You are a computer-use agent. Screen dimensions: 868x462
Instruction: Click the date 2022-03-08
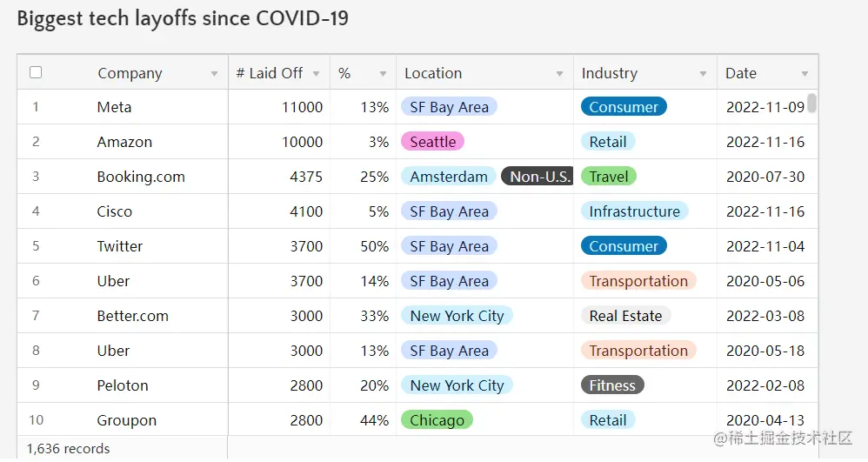765,316
